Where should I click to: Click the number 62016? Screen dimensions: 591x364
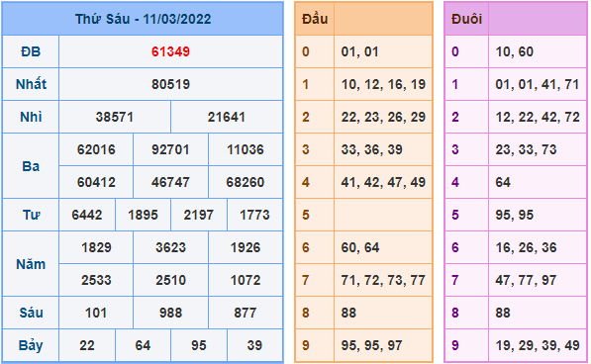[x=96, y=149]
